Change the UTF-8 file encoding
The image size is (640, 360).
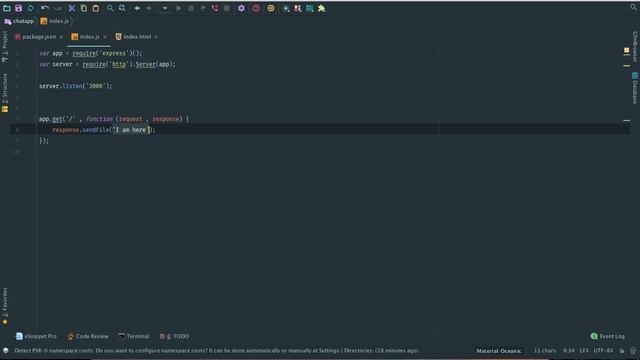pos(603,351)
